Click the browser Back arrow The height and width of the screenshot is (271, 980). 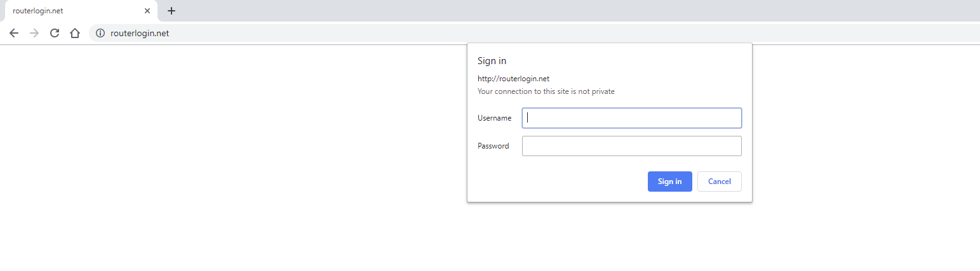pyautogui.click(x=14, y=33)
